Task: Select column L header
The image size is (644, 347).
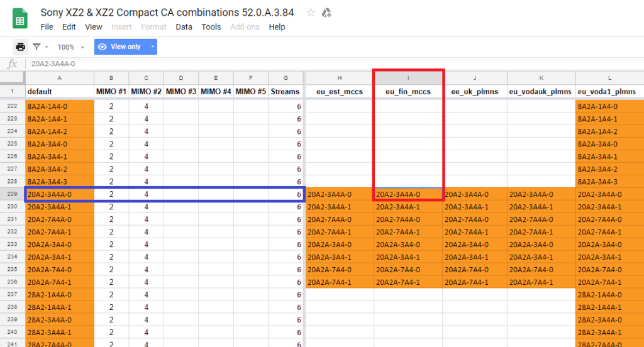Action: 609,78
